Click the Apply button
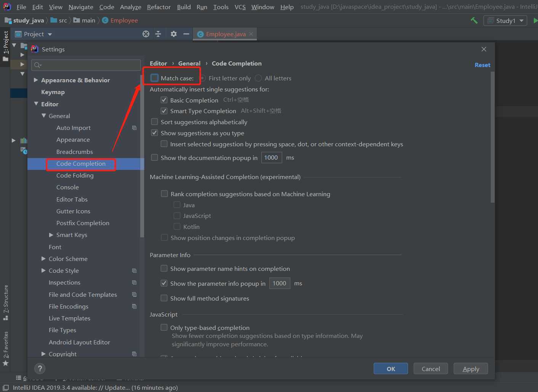 click(471, 369)
